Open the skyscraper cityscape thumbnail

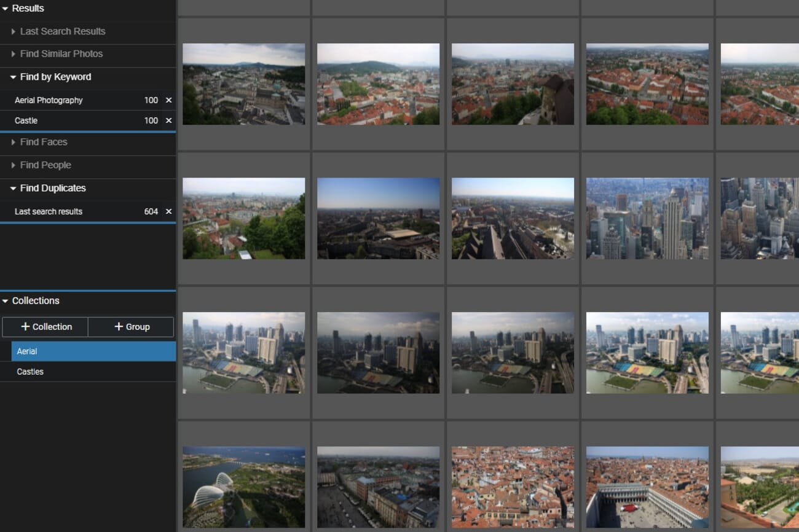point(647,218)
